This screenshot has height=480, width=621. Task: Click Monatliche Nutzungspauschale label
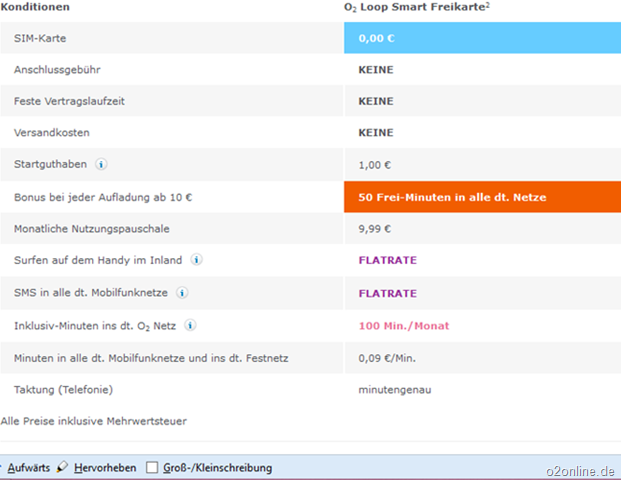pos(91,229)
